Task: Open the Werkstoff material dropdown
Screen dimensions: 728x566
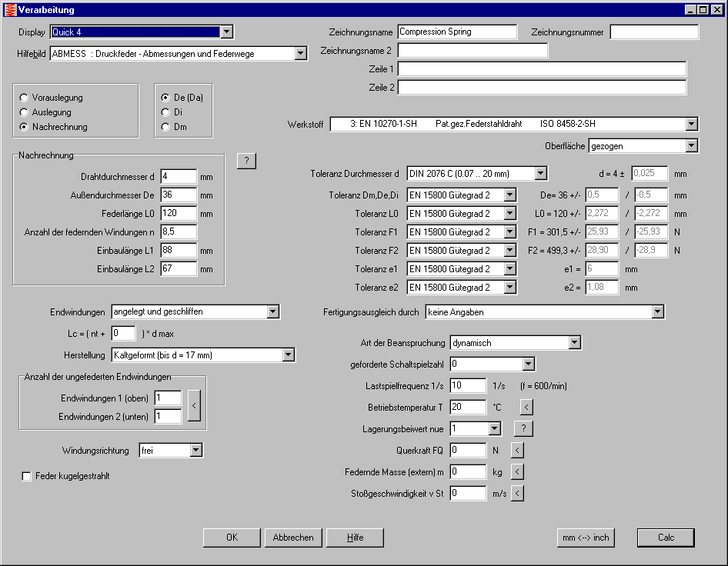Action: click(x=691, y=125)
